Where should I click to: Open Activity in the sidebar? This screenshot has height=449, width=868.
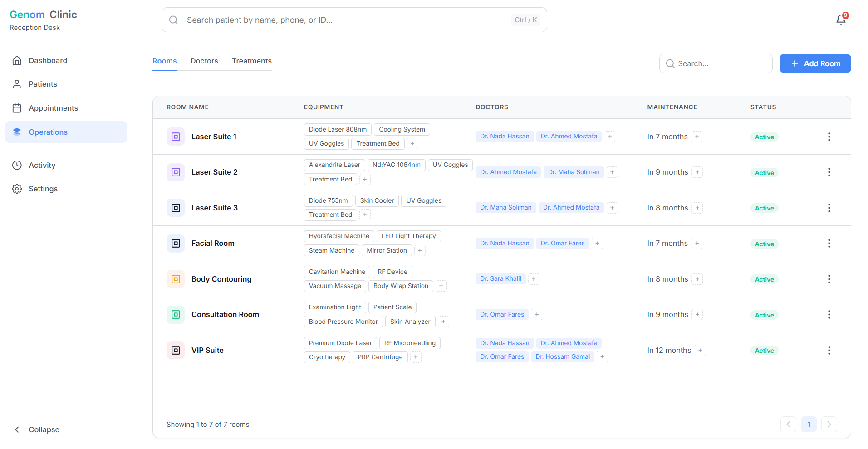point(66,165)
